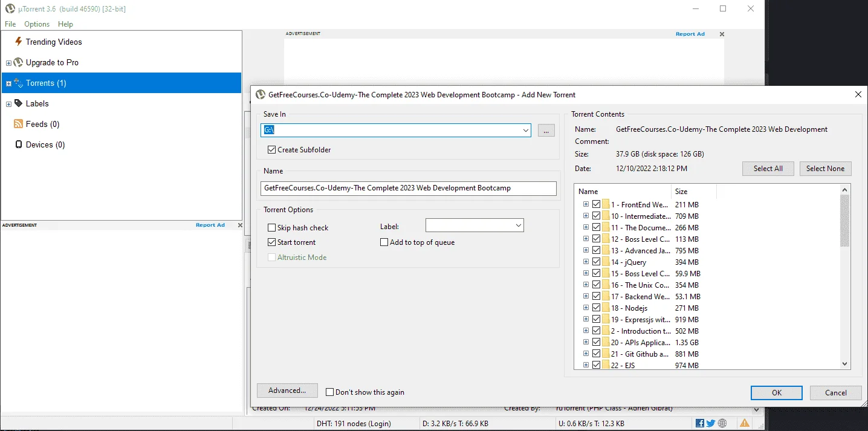
Task: Click folder icon of 1 - FrontEnd We...
Action: click(606, 204)
